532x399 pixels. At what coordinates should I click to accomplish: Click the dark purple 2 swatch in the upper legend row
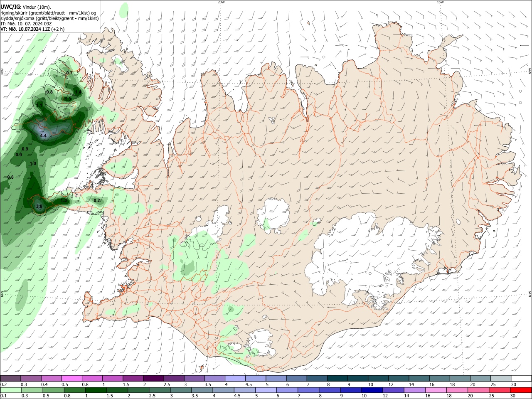click(x=153, y=378)
